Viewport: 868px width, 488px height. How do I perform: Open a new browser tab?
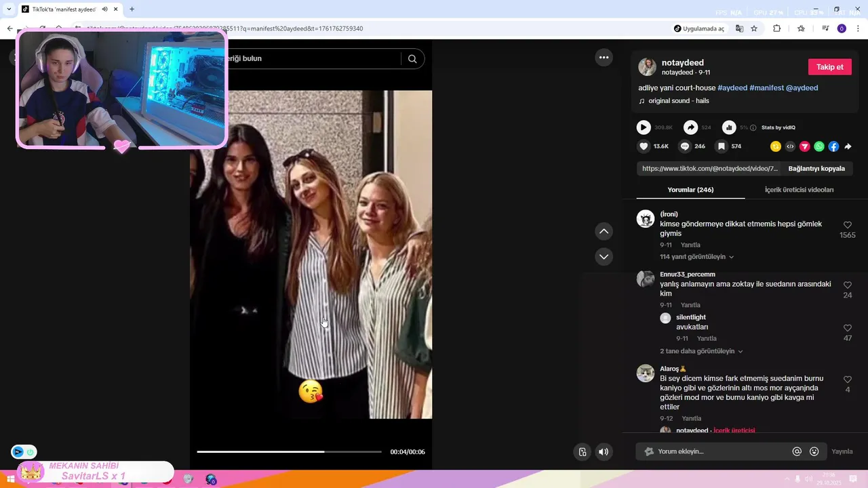coord(132,9)
